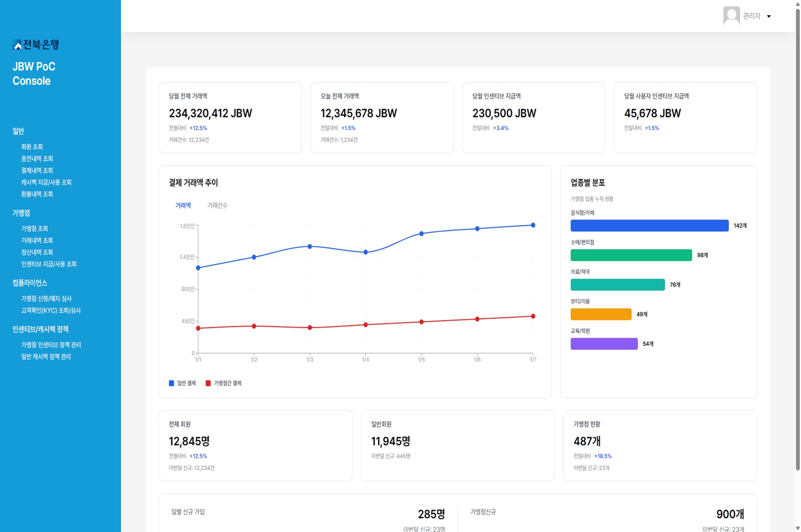Screen dimensions: 801x532
Task: Open the 관리자 dropdown arrow
Action: pos(769,16)
